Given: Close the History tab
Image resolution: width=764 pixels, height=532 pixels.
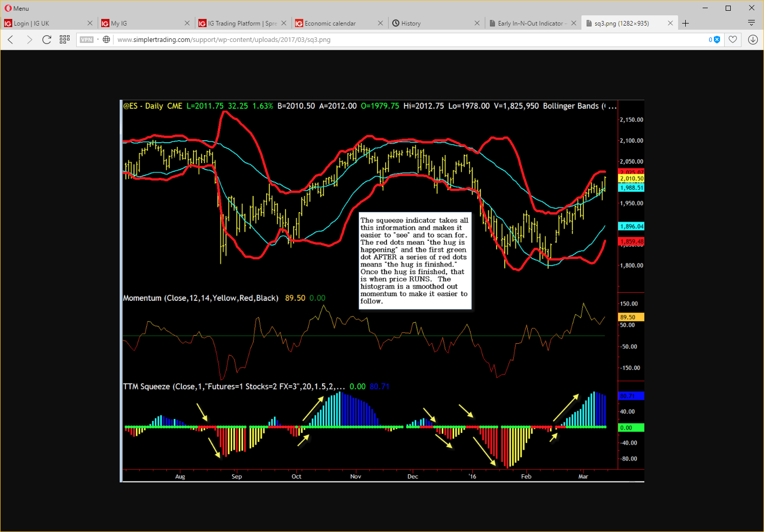Looking at the screenshot, I should [477, 23].
